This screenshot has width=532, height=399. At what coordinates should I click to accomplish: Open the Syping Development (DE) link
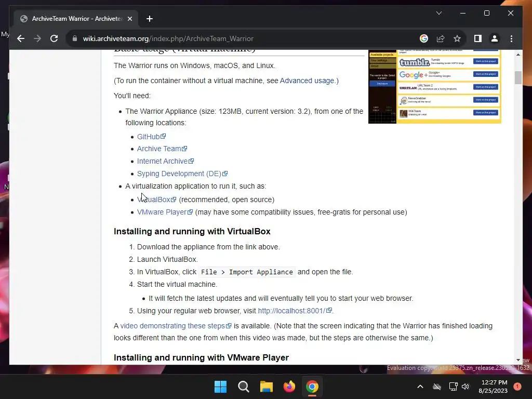point(182,174)
